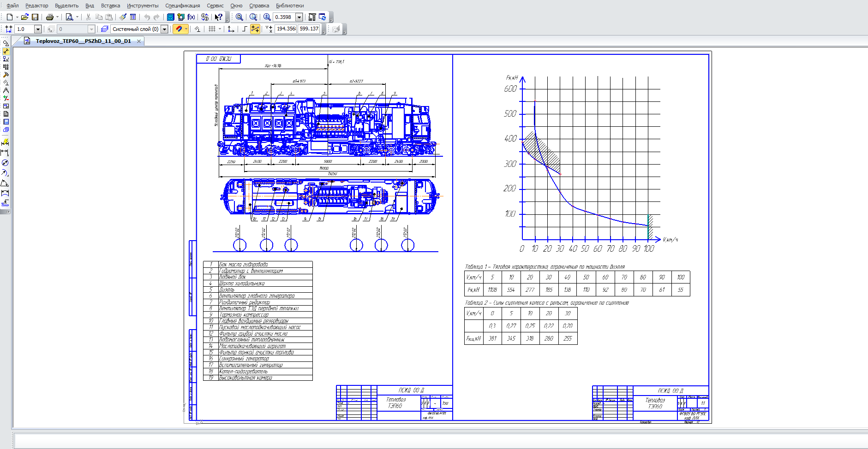Open the dropdown arrow beside the printer icon
The height and width of the screenshot is (449, 868).
click(x=57, y=17)
